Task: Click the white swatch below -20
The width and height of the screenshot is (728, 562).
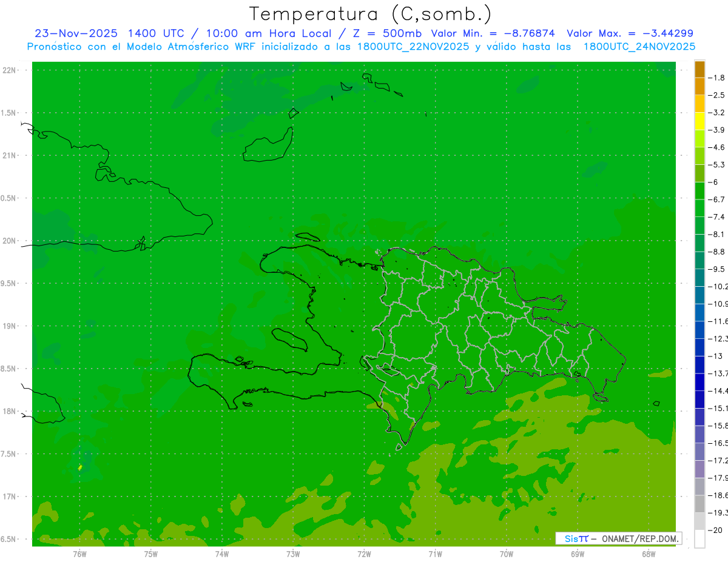Action: click(699, 539)
